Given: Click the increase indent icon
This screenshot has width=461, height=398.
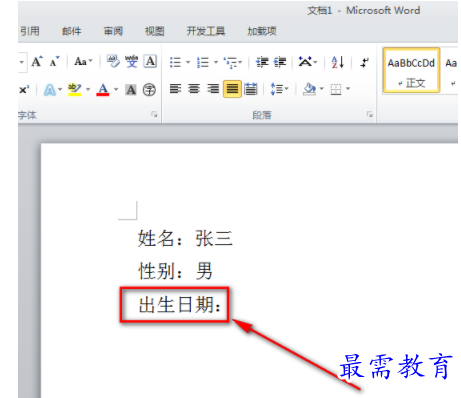Looking at the screenshot, I should tap(280, 62).
